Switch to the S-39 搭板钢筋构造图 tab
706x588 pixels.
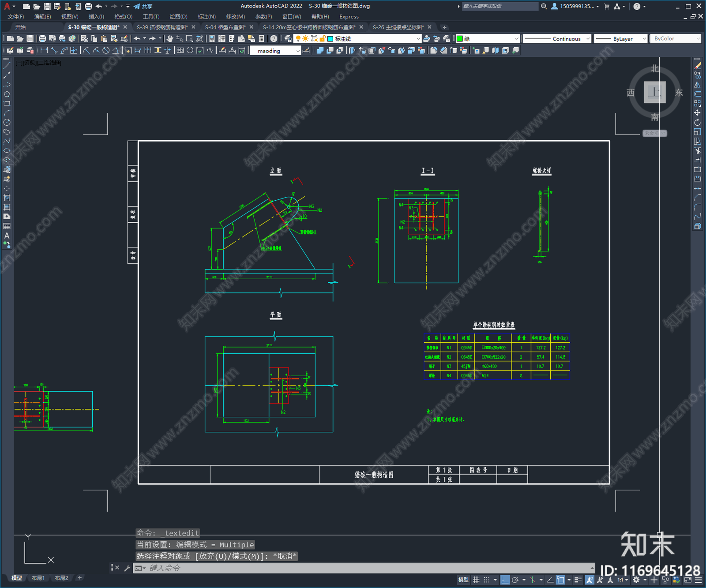coord(162,27)
